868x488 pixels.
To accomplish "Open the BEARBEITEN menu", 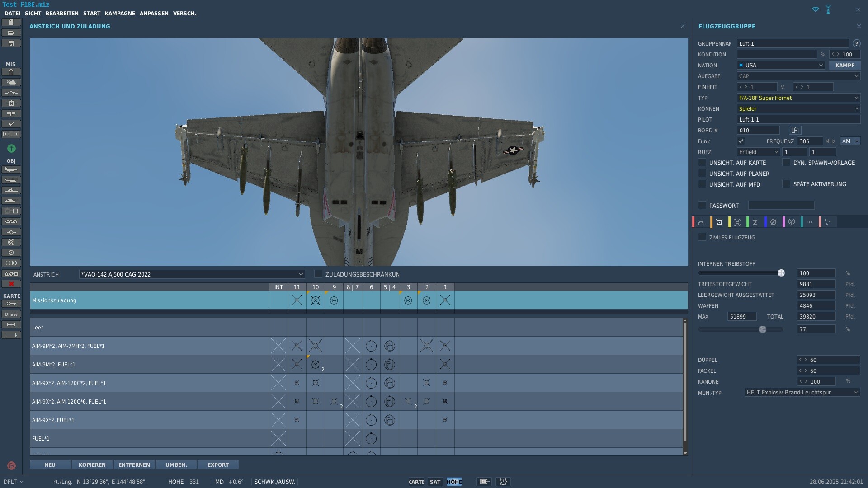I will (62, 14).
